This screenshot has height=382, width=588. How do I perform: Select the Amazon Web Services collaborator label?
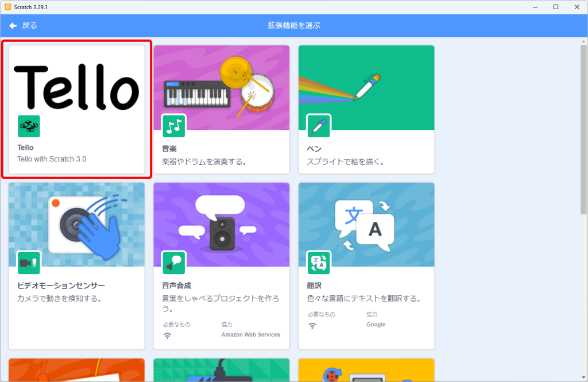point(250,334)
